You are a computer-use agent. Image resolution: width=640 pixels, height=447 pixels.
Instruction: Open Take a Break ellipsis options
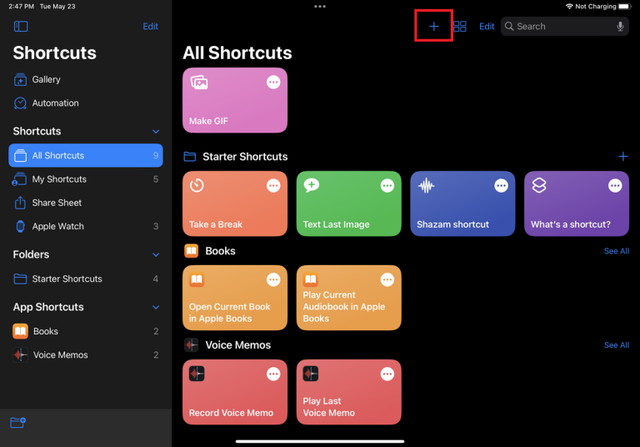pyautogui.click(x=273, y=186)
